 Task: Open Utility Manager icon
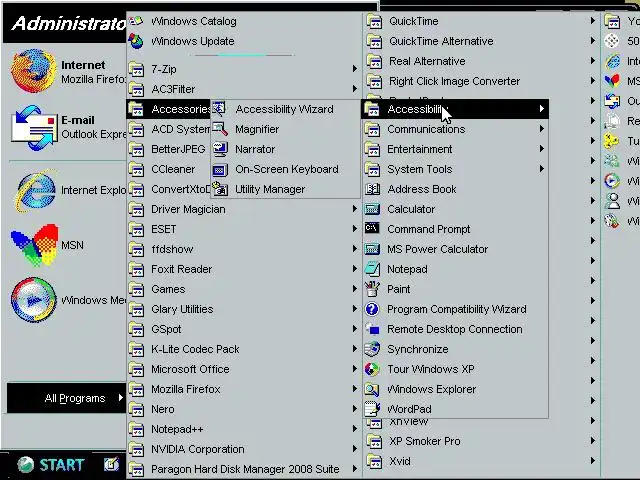[220, 189]
